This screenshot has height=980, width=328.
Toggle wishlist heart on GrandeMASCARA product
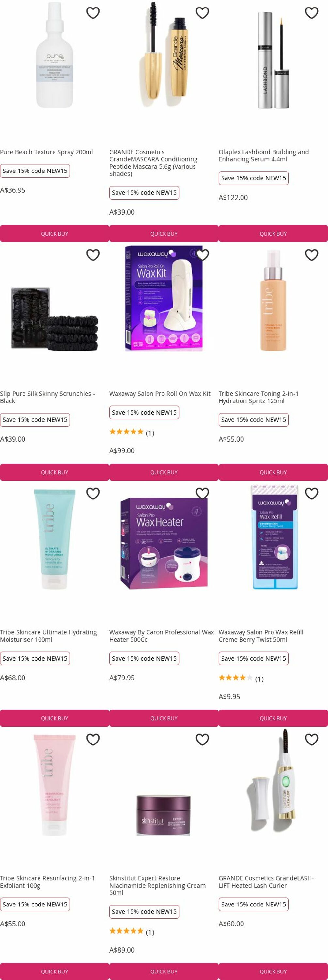point(202,13)
